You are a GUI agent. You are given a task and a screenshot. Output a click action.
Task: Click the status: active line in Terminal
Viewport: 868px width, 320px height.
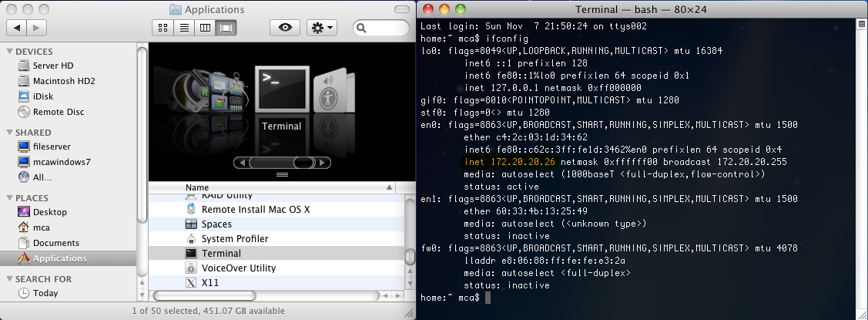coord(500,187)
